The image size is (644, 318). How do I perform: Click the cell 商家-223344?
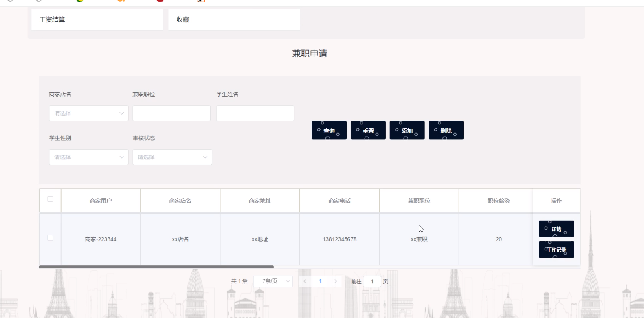[x=101, y=239]
